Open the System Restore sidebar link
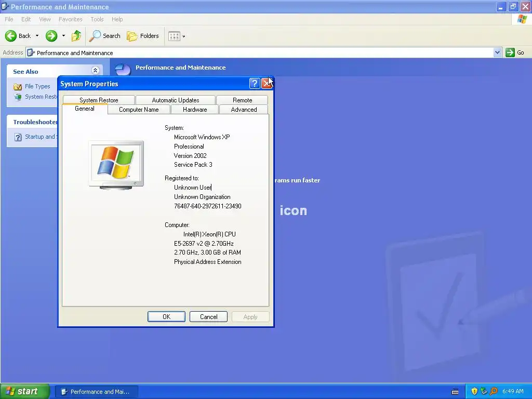The image size is (532, 399). [x=41, y=97]
